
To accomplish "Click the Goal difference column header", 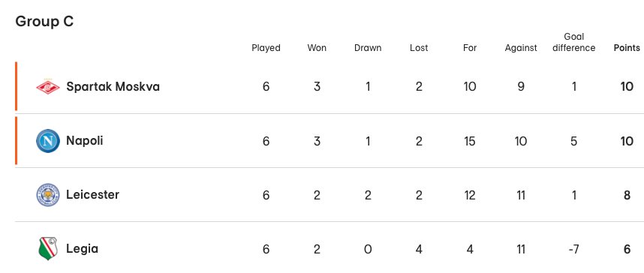I will point(573,42).
